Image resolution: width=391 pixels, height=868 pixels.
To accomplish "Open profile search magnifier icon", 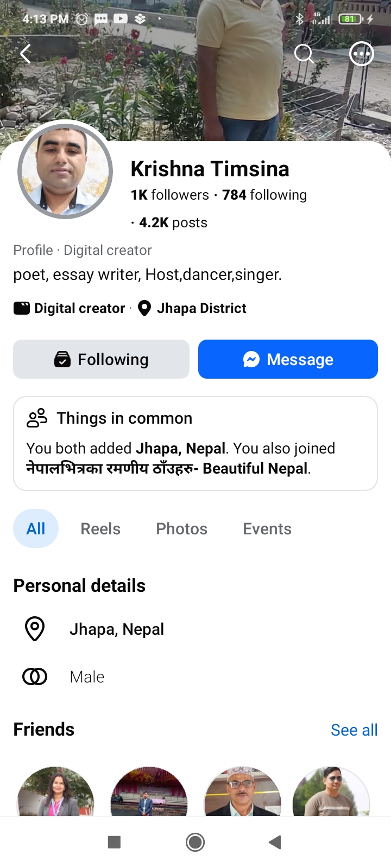I will (x=304, y=54).
